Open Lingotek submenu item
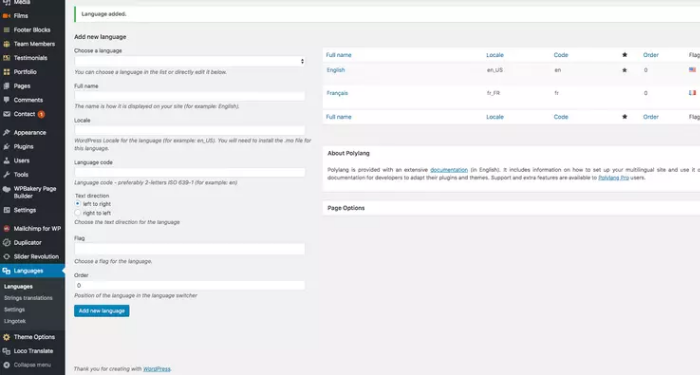The width and height of the screenshot is (700, 375). (x=15, y=321)
